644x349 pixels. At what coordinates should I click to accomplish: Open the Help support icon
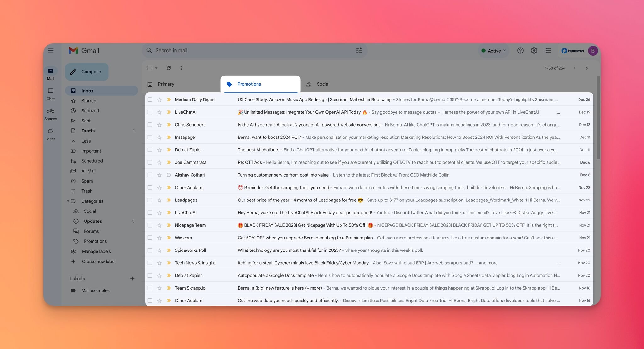click(x=520, y=51)
